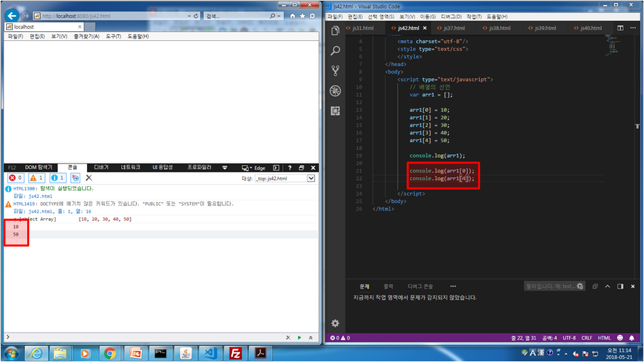Open 도구(T) menu in Internet Explorer
Viewport: 644px width, 362px height.
(x=114, y=37)
